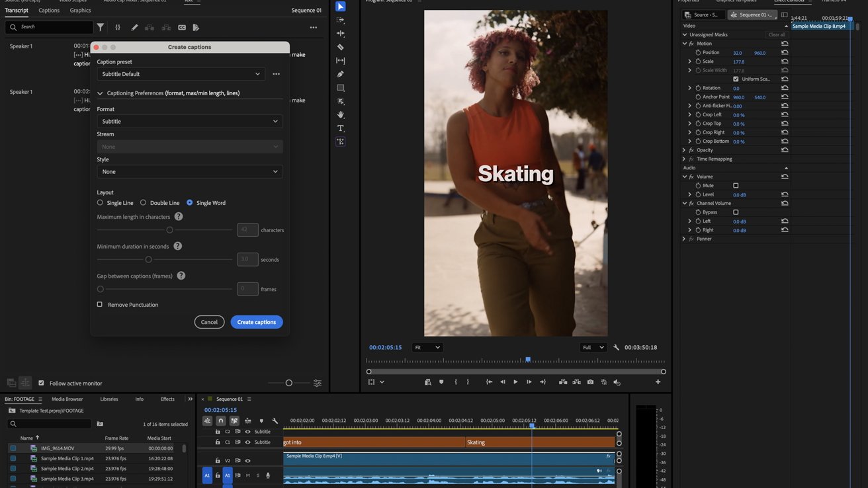
Task: Open the Info tab
Action: tap(139, 399)
